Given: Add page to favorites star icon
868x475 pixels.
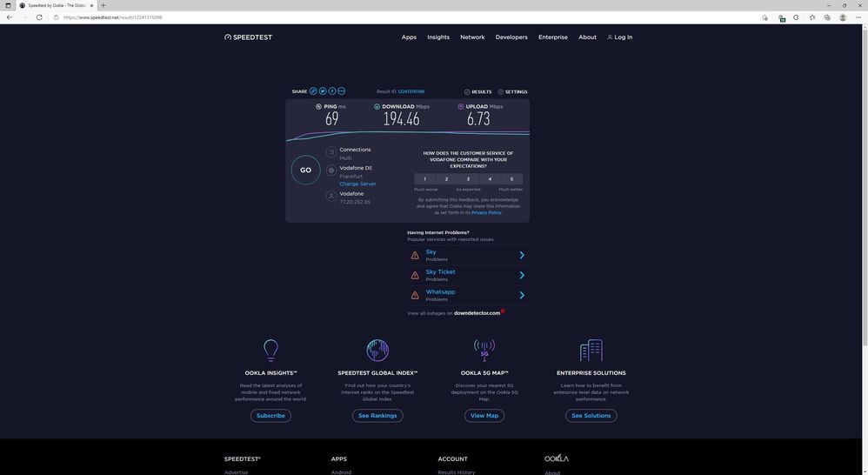Looking at the screenshot, I should point(765,17).
